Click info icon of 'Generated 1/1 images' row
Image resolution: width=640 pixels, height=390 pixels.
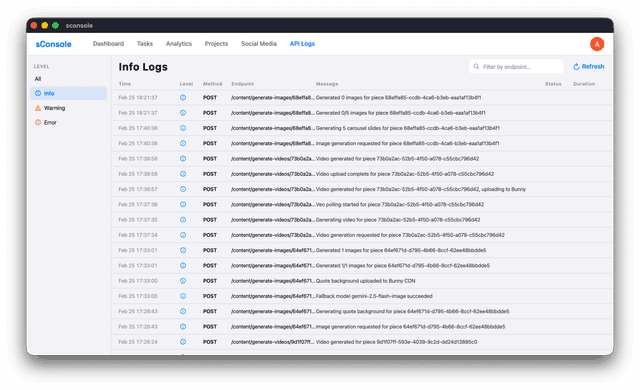[183, 266]
